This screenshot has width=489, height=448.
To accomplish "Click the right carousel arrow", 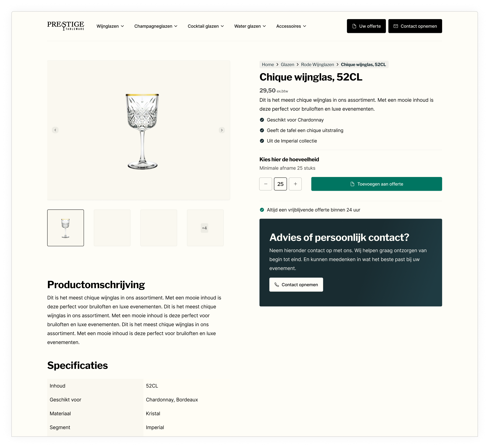I will point(221,130).
